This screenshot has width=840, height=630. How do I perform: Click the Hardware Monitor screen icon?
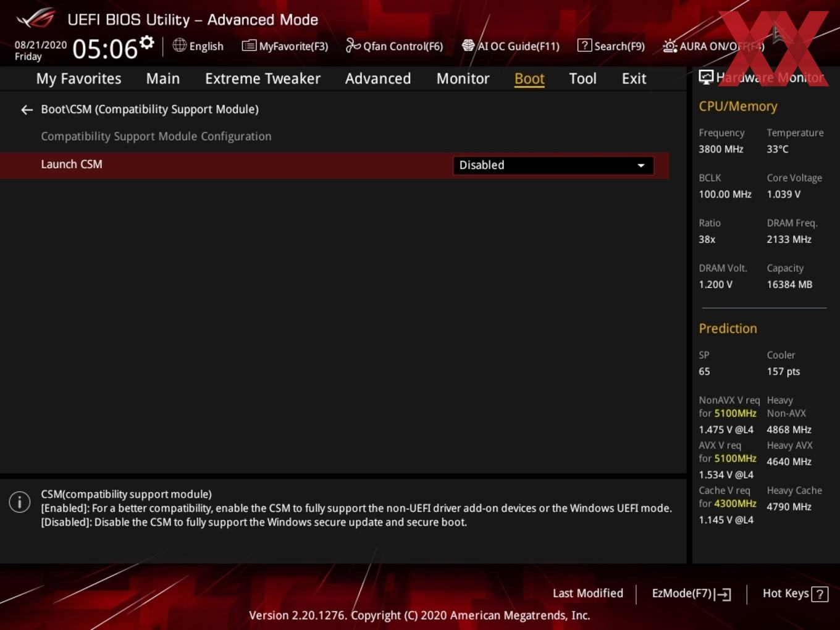pyautogui.click(x=706, y=77)
